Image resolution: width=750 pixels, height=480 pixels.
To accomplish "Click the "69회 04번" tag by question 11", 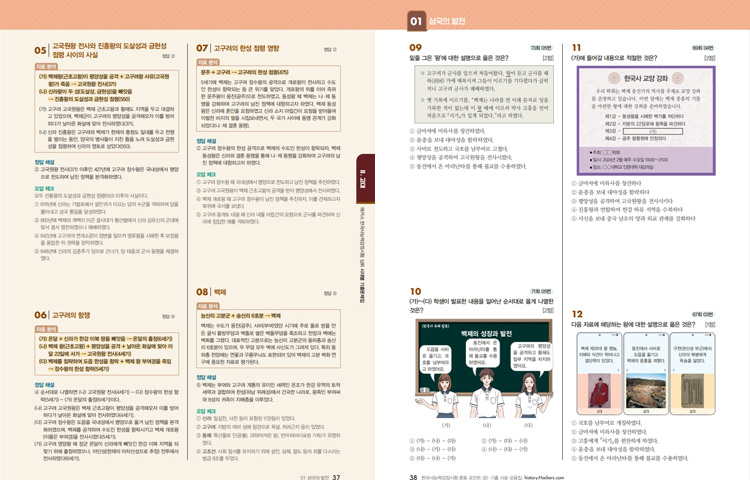I will (700, 47).
